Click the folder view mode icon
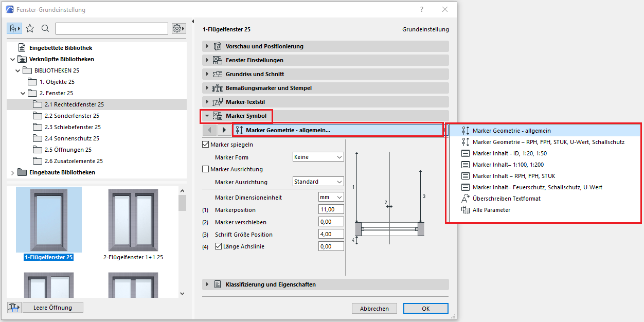The width and height of the screenshot is (644, 322). tap(14, 28)
